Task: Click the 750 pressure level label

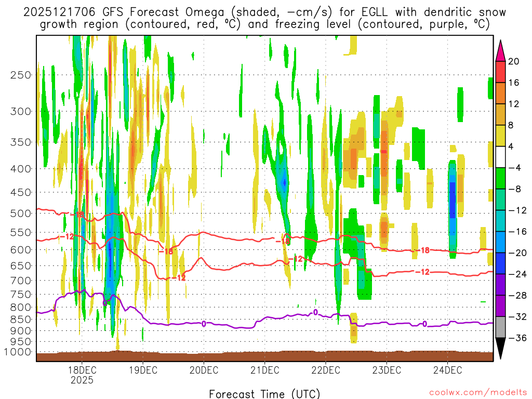Action: tap(21, 295)
